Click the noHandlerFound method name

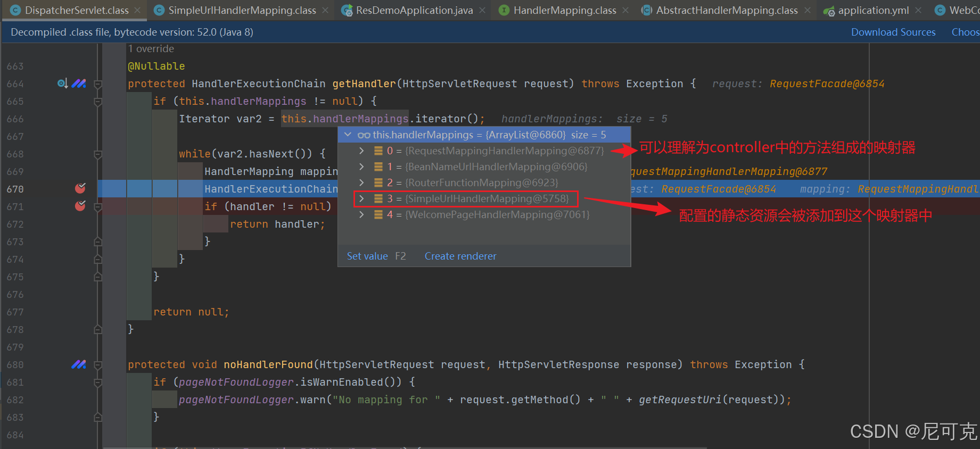[x=268, y=364]
